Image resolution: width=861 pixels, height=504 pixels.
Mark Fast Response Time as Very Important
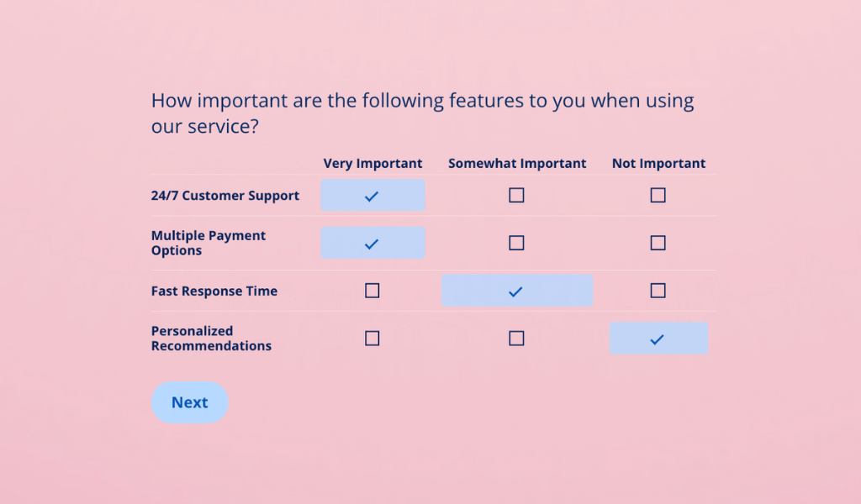[x=372, y=291]
